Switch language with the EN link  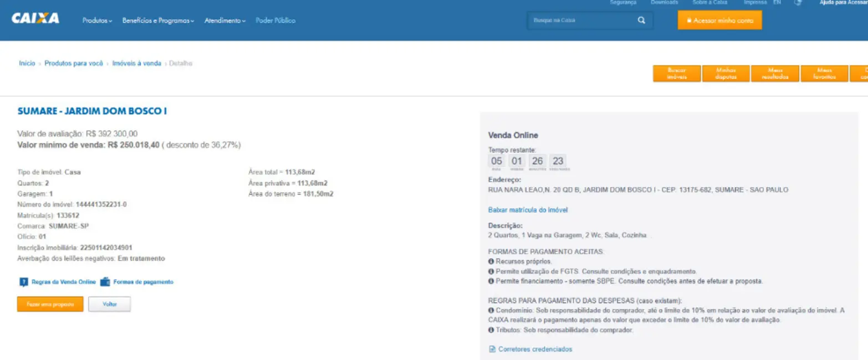tap(777, 3)
